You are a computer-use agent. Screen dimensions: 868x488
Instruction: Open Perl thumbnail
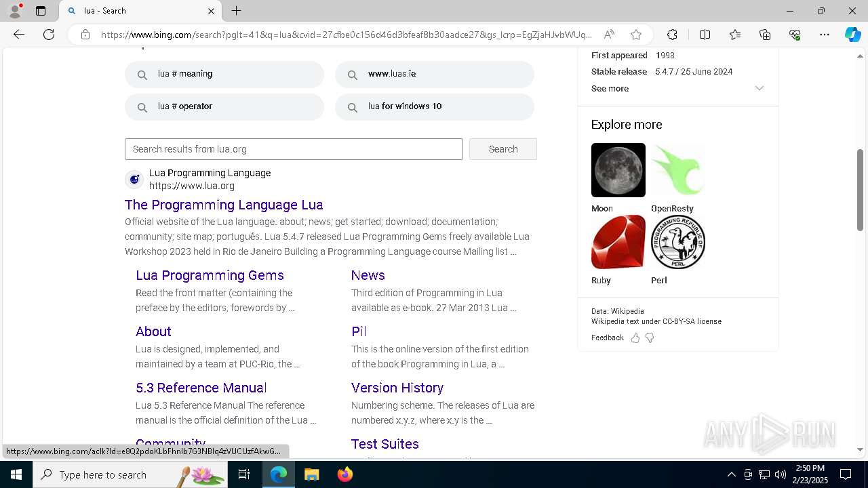[678, 242]
